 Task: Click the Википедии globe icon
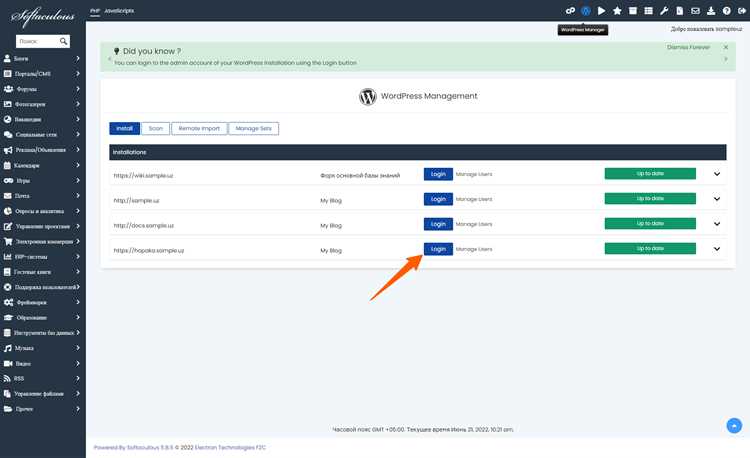(x=7, y=119)
